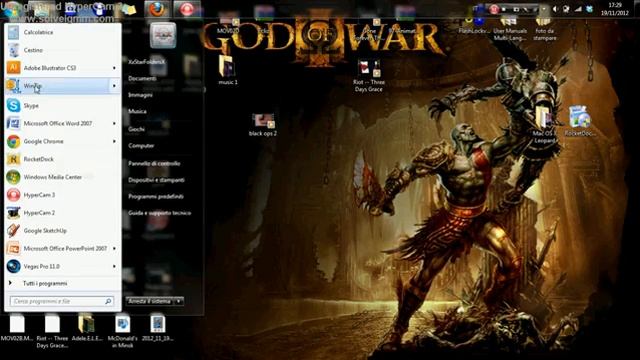The height and width of the screenshot is (360, 640).
Task: Open Calcolatrice from the Start menu
Action: 62,32
